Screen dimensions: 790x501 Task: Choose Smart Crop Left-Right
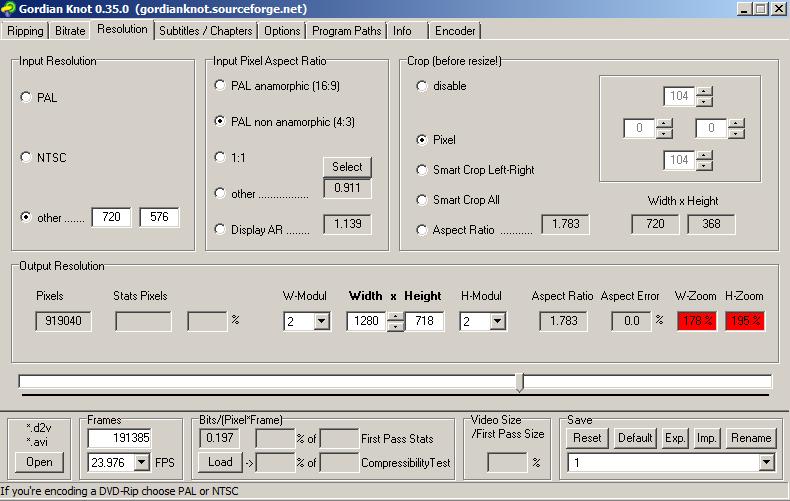click(422, 170)
